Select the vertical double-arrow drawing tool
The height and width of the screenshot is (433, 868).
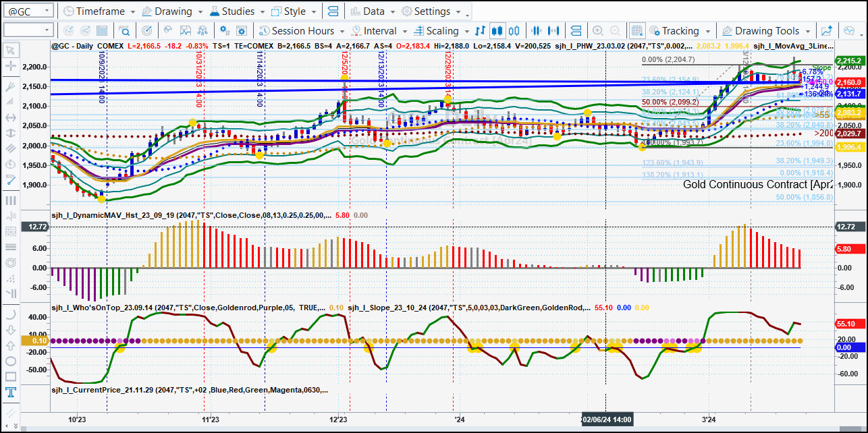11,134
